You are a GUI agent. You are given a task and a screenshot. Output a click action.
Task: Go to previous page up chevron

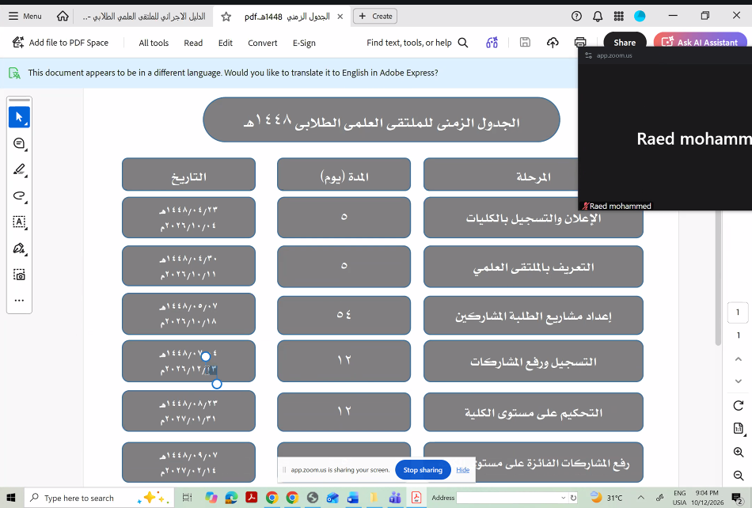pos(739,359)
